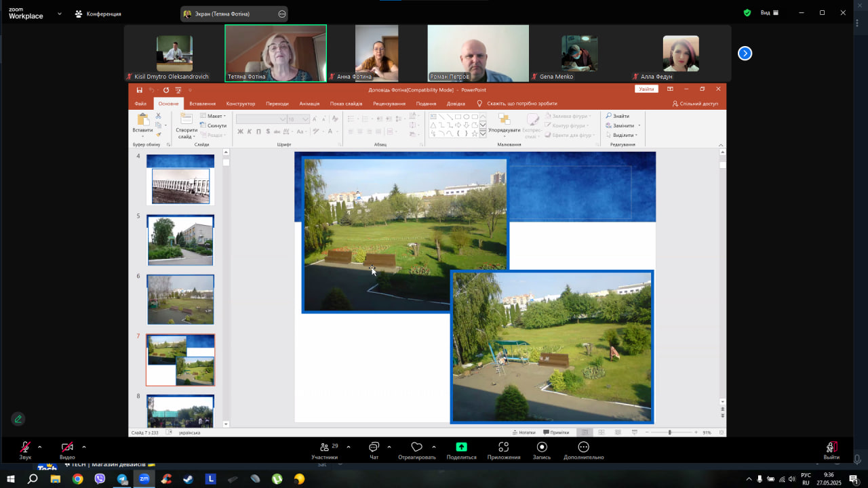Start recording with Запись button
Screen dimensions: 868x488
(x=542, y=447)
